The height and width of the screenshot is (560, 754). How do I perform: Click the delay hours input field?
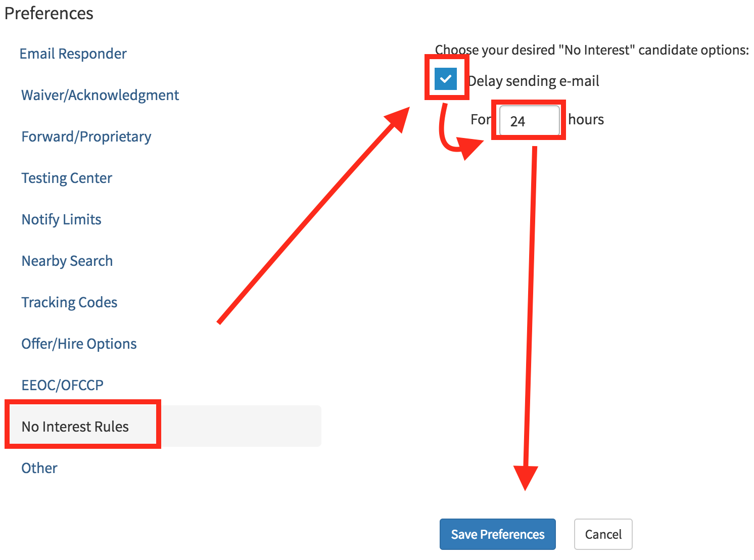click(x=529, y=121)
